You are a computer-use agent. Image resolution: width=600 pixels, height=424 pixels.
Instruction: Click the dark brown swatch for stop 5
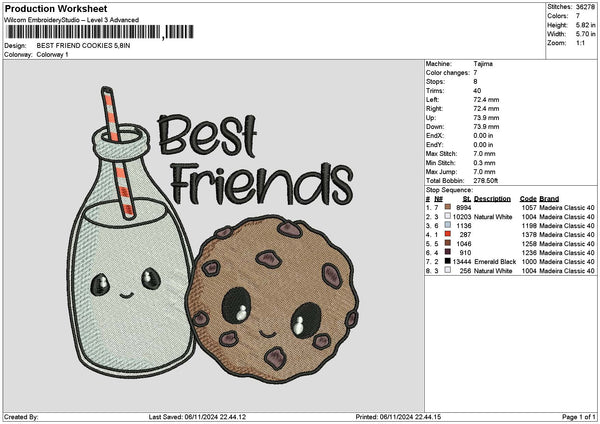pos(447,243)
